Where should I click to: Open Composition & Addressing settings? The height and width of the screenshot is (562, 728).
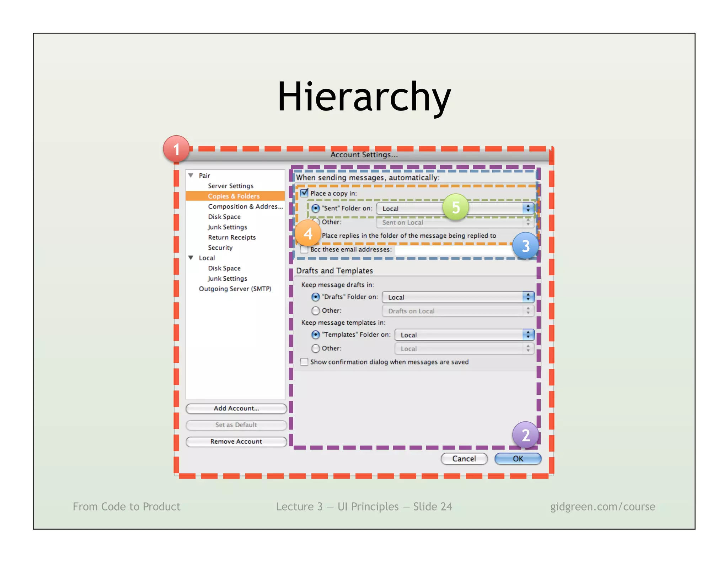tap(245, 206)
